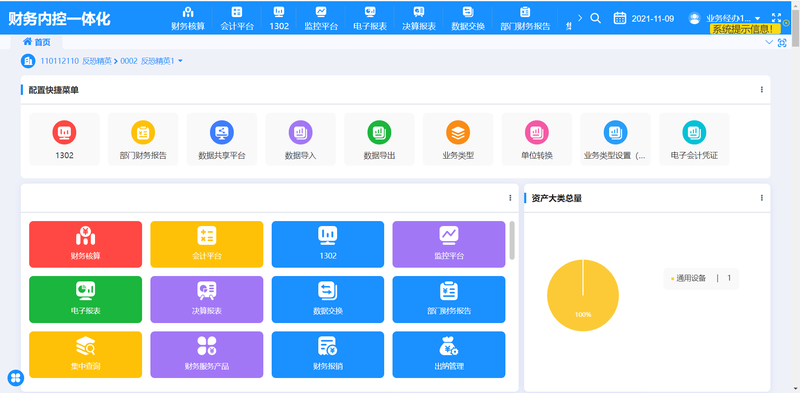Image resolution: width=800 pixels, height=393 pixels.
Task: Open the 部门财务报告 quick shortcut
Action: 143,139
